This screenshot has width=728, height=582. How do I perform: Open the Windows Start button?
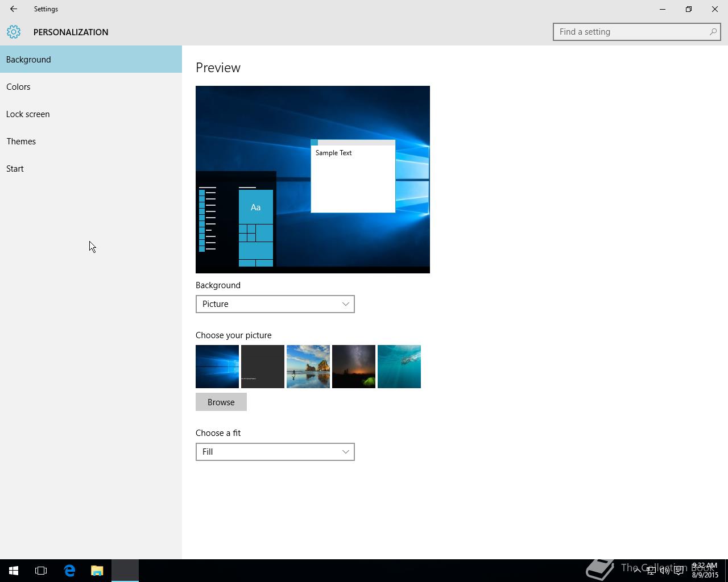[14, 571]
